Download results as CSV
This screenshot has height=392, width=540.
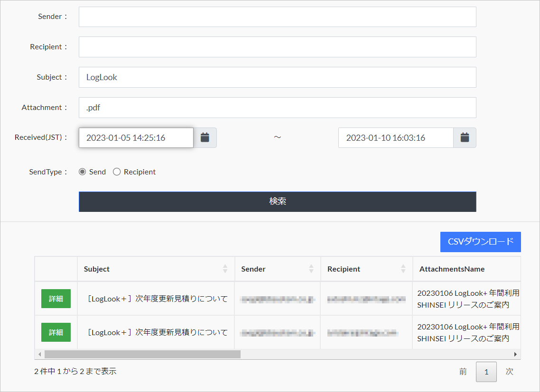(x=480, y=242)
